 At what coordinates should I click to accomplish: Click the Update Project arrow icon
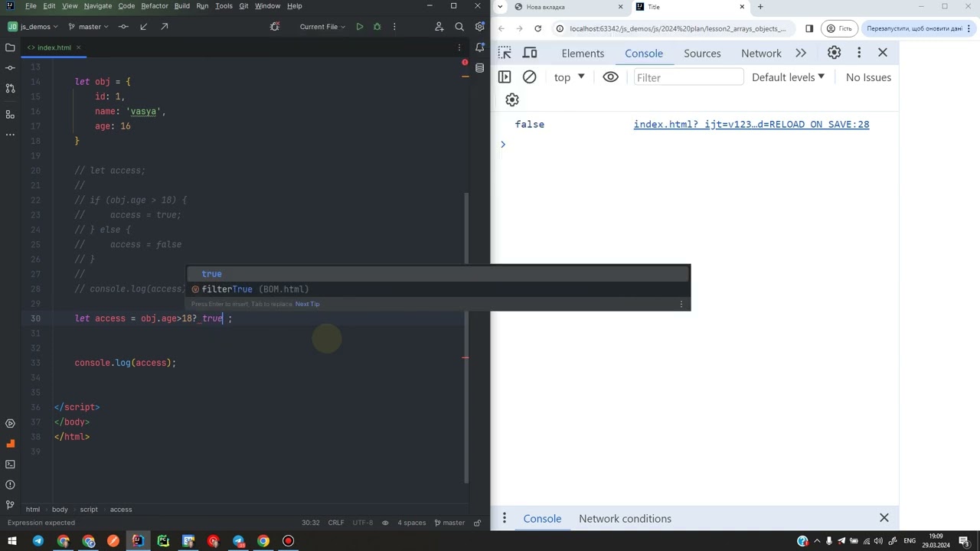pos(144,27)
